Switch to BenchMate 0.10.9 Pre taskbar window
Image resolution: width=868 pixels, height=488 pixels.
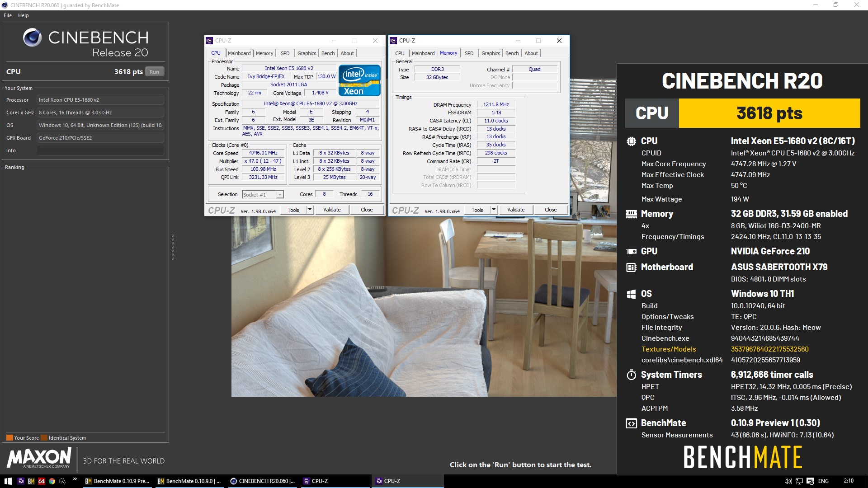[x=117, y=481]
